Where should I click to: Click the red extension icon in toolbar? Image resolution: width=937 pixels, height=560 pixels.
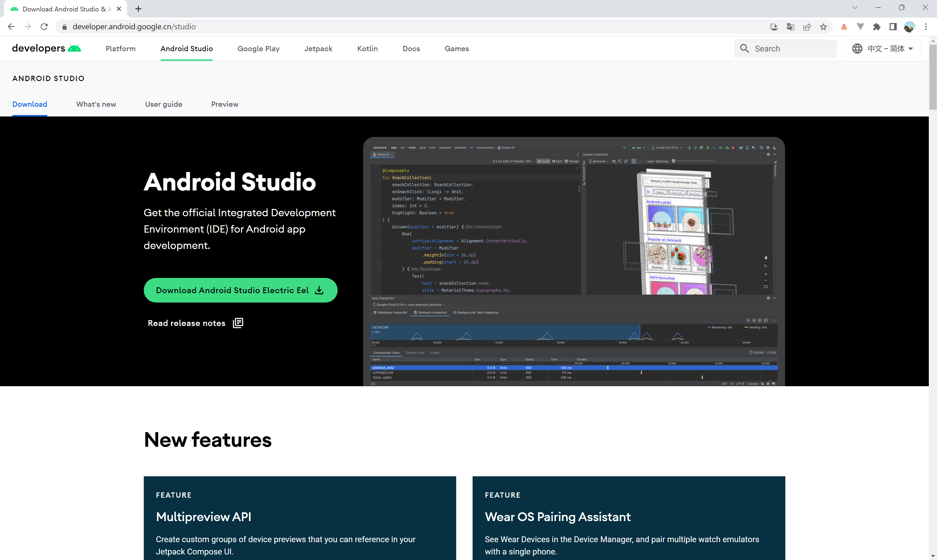click(844, 27)
